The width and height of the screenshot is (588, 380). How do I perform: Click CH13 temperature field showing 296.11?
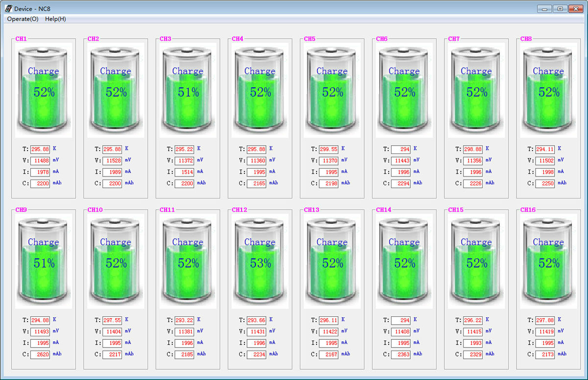328,320
